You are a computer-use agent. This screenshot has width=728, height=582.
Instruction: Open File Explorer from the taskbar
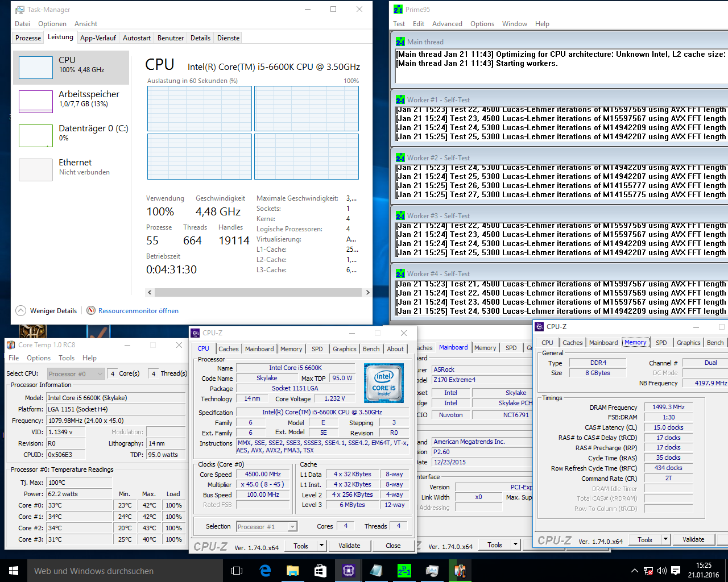293,571
